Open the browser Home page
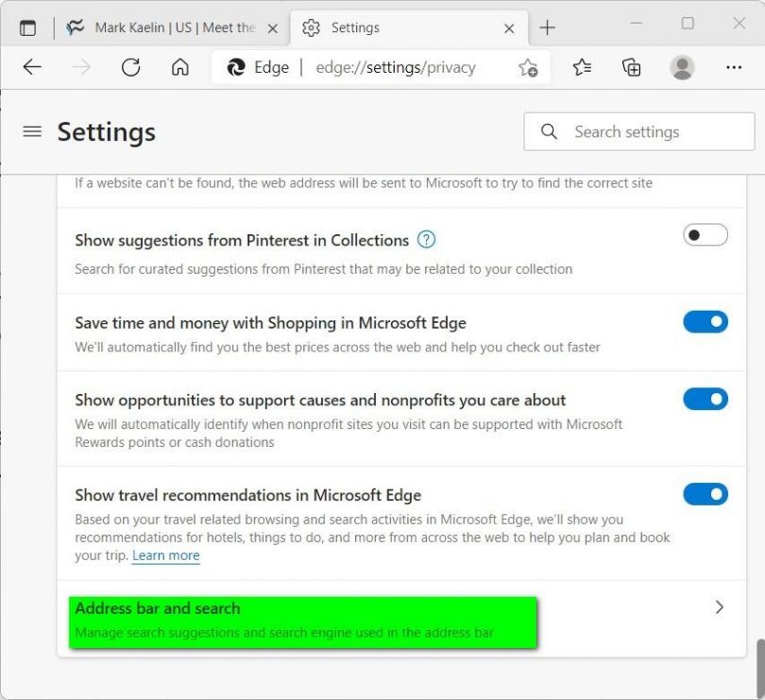 pyautogui.click(x=180, y=67)
